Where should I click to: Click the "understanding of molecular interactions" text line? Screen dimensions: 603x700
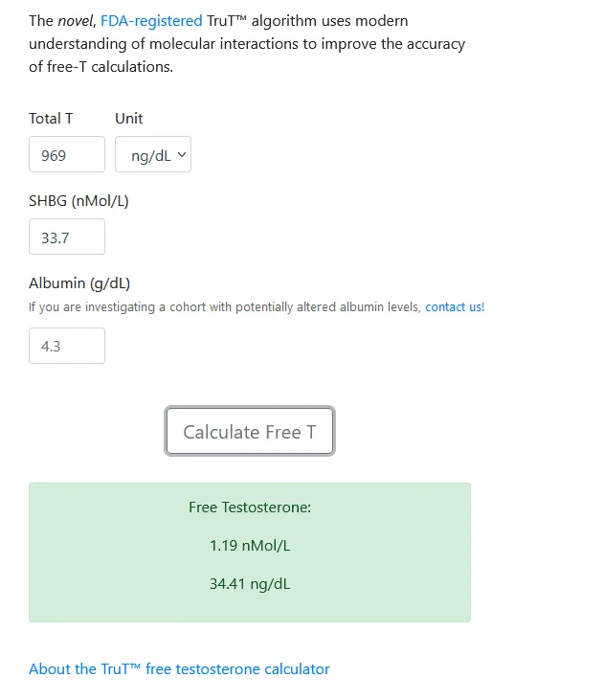pyautogui.click(x=247, y=44)
